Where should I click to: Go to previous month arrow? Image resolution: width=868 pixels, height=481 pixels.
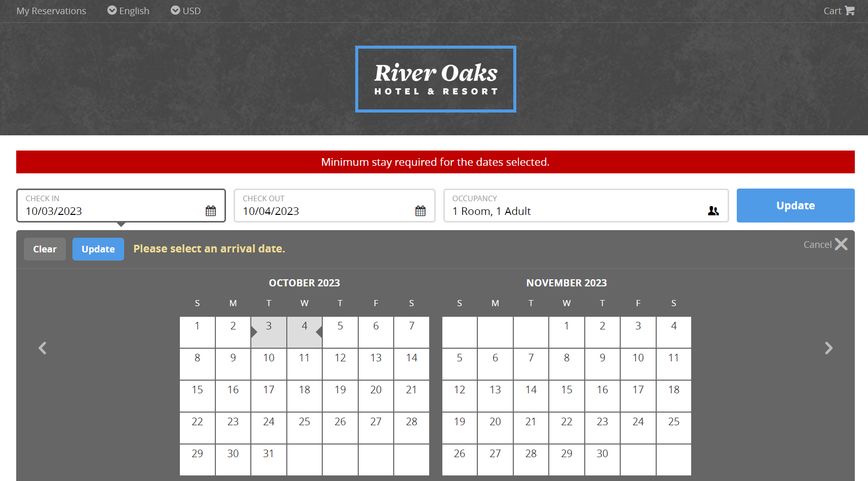tap(43, 348)
